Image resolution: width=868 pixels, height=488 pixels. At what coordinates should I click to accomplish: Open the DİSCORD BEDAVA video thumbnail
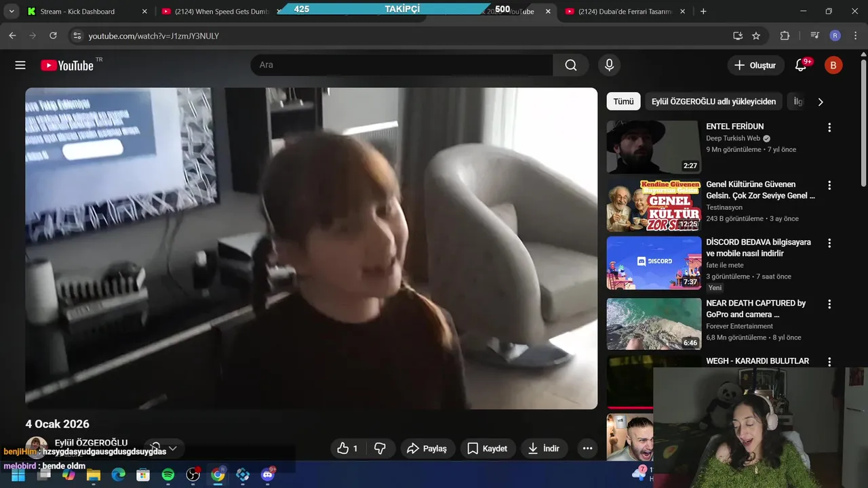tap(654, 262)
